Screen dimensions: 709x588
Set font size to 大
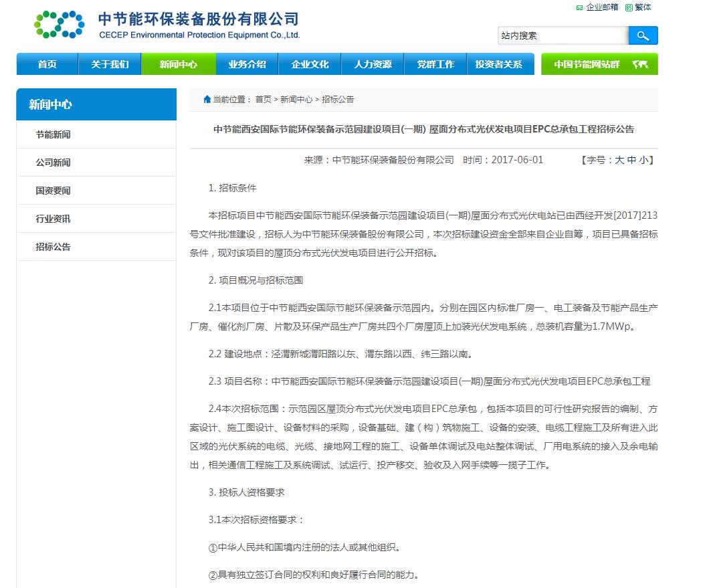click(x=619, y=160)
